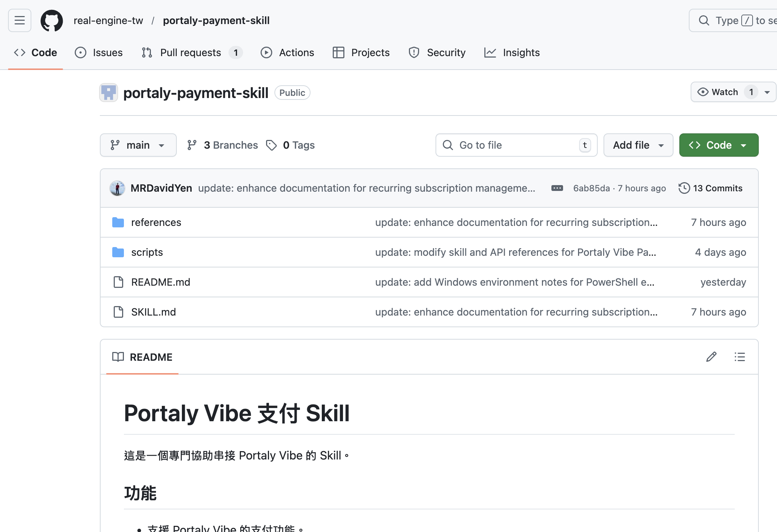
Task: Open the README outline list icon
Action: (x=739, y=357)
